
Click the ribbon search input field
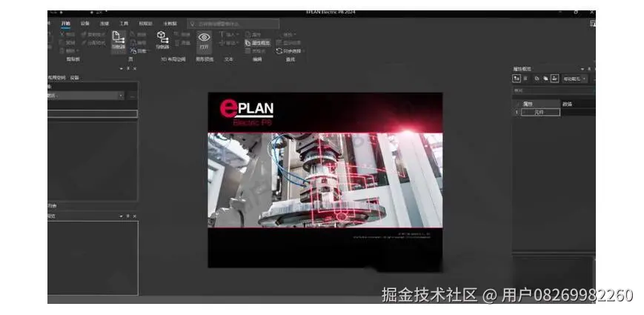click(233, 24)
